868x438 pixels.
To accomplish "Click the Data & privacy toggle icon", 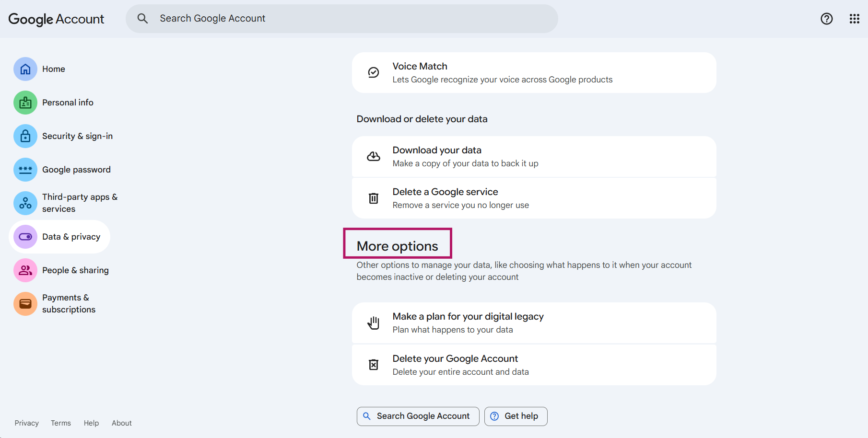I will pos(25,236).
